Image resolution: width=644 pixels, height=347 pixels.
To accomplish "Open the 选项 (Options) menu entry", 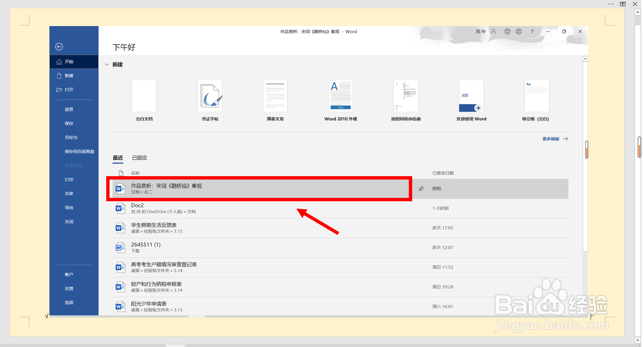I will 69,302.
